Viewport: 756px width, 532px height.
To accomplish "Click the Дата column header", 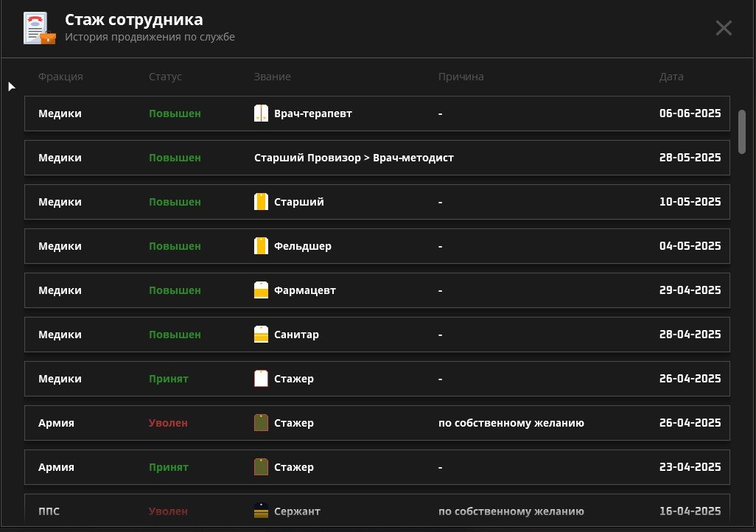I will click(671, 77).
